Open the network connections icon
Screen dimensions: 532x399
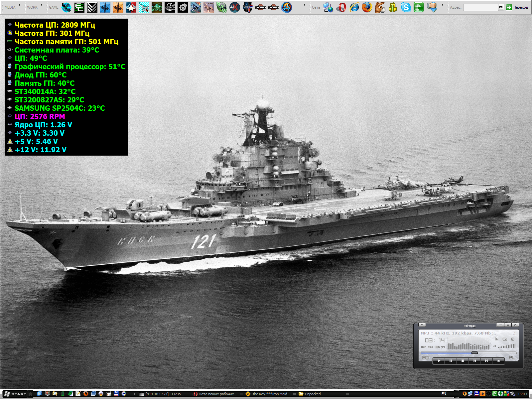pyautogui.click(x=328, y=7)
